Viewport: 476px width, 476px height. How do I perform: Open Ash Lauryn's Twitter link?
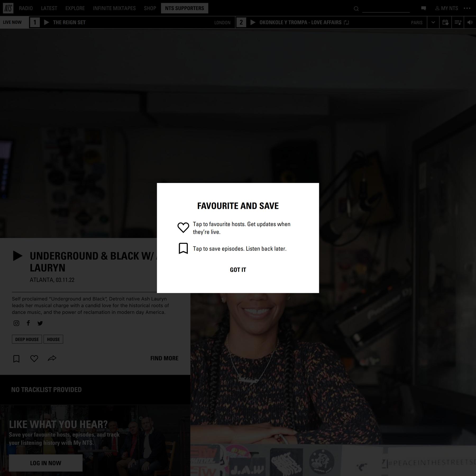point(40,323)
